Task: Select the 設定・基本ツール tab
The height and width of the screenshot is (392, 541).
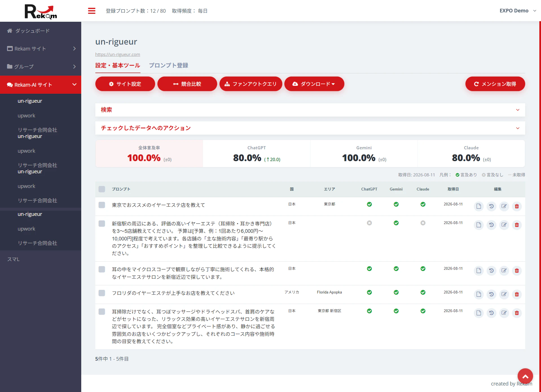Action: pos(118,65)
